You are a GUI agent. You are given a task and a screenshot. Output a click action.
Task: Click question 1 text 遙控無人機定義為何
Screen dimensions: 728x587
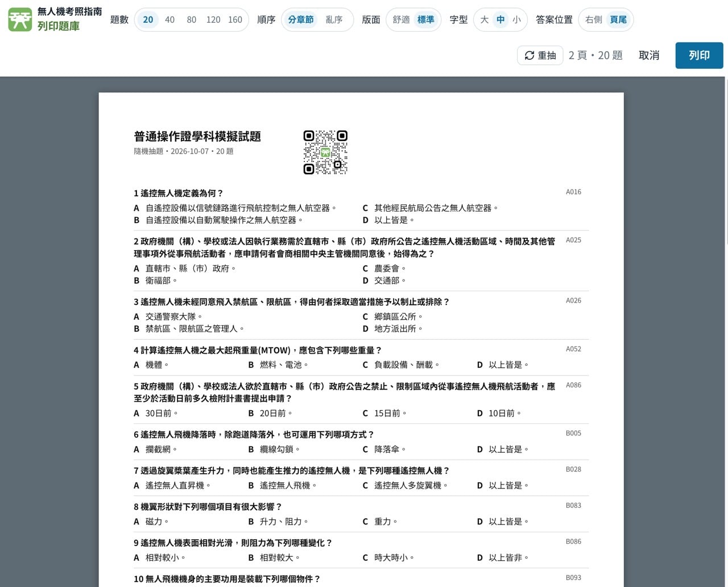179,193
